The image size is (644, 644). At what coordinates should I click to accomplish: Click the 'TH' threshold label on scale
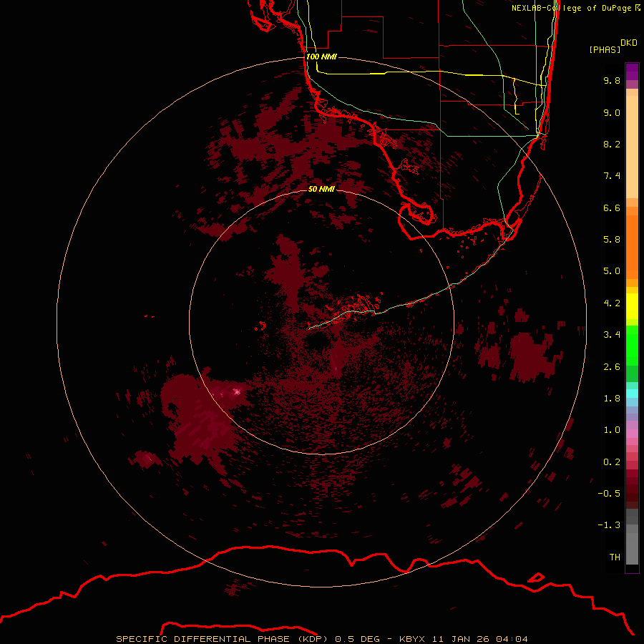(615, 557)
